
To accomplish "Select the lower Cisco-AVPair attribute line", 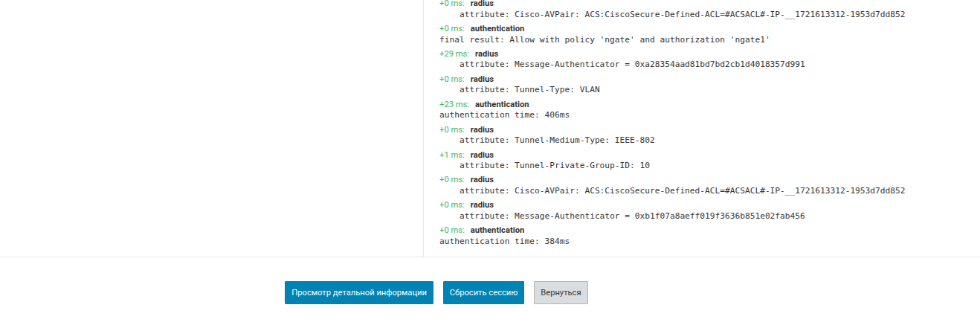I will [682, 191].
